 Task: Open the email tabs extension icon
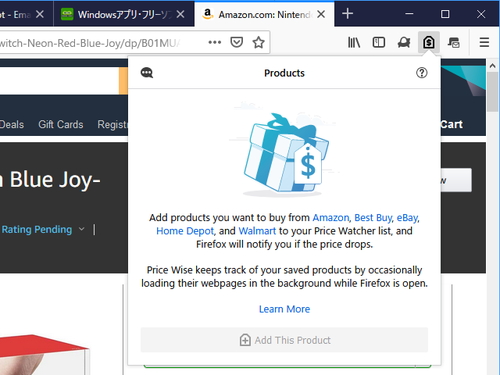pyautogui.click(x=454, y=42)
